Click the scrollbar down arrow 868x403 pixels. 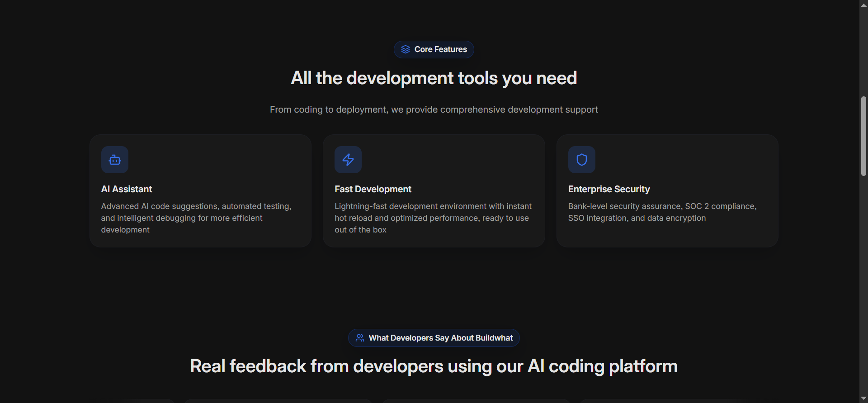[863, 398]
